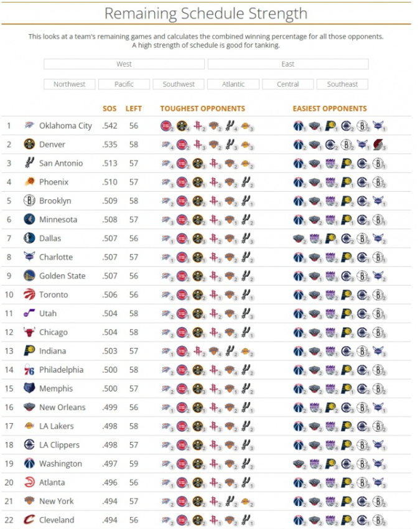The width and height of the screenshot is (420, 529).
Task: Open the Golden State team link
Action: pyautogui.click(x=62, y=276)
